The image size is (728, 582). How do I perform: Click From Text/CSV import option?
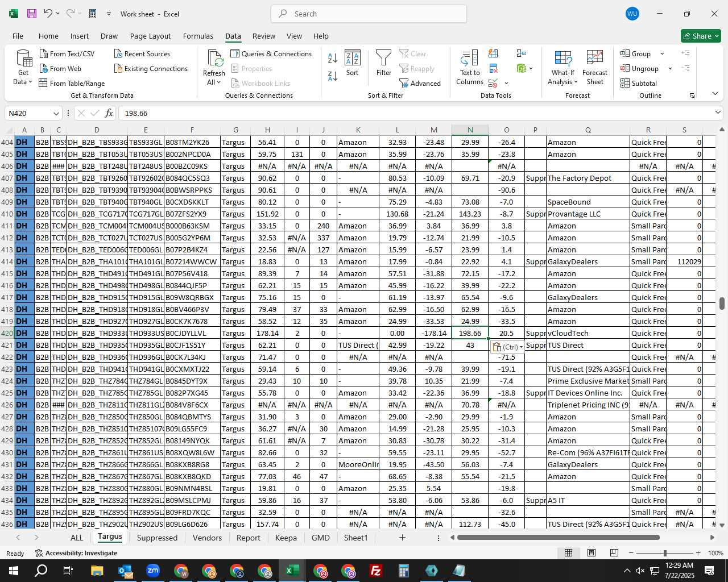67,53
